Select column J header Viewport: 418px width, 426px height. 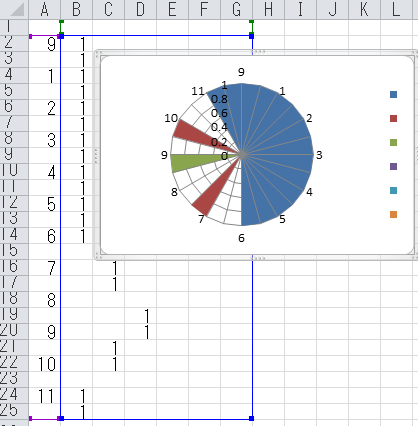pyautogui.click(x=332, y=9)
